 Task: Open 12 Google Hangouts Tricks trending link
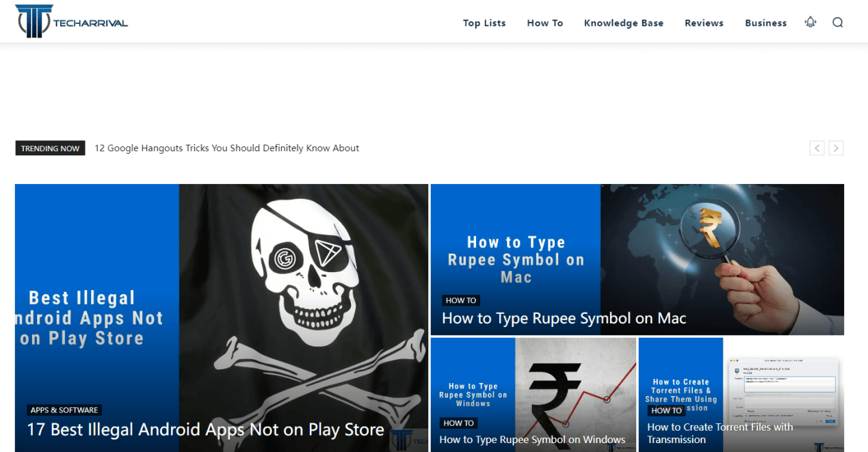[x=226, y=148]
